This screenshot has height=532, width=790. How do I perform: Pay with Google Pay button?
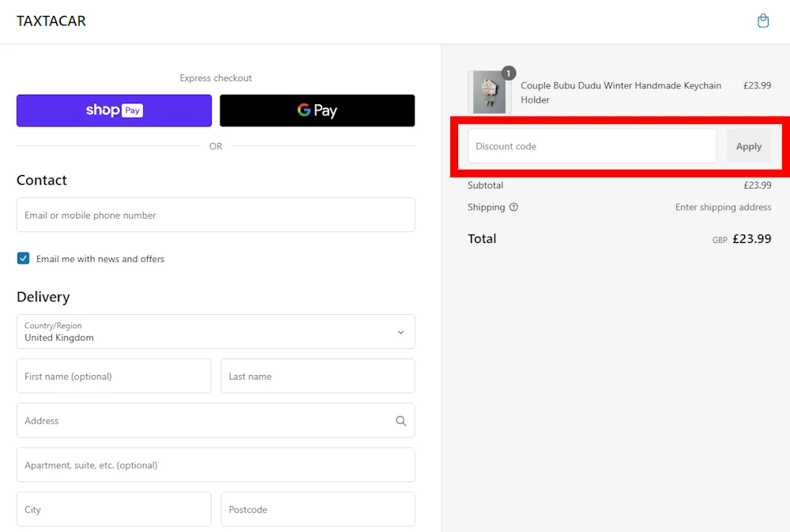point(317,111)
